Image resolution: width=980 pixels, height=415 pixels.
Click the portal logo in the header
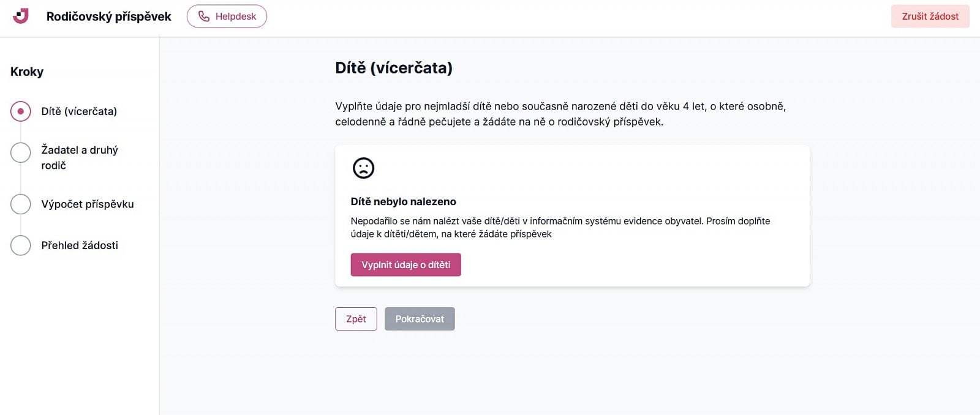coord(21,16)
